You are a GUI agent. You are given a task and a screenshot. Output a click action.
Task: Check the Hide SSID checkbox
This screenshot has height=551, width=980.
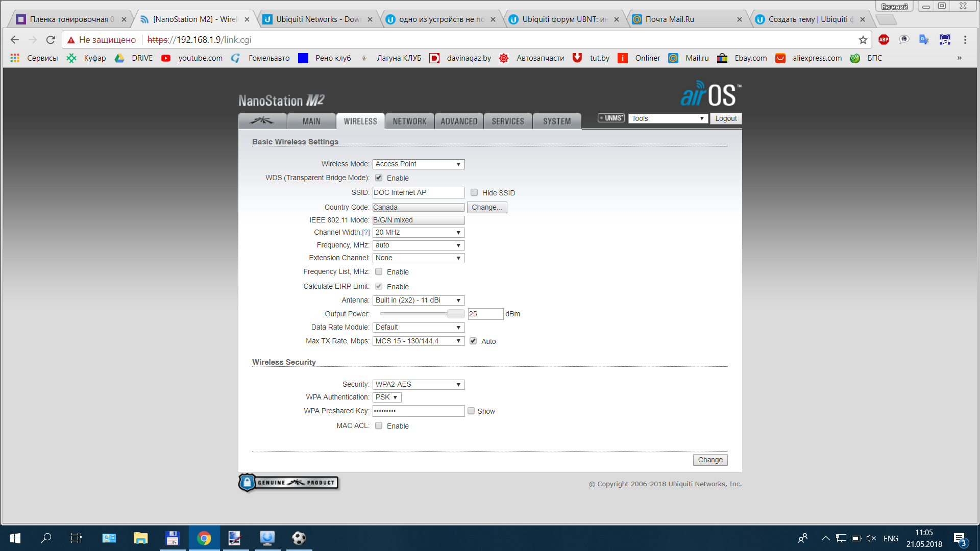[x=474, y=192]
